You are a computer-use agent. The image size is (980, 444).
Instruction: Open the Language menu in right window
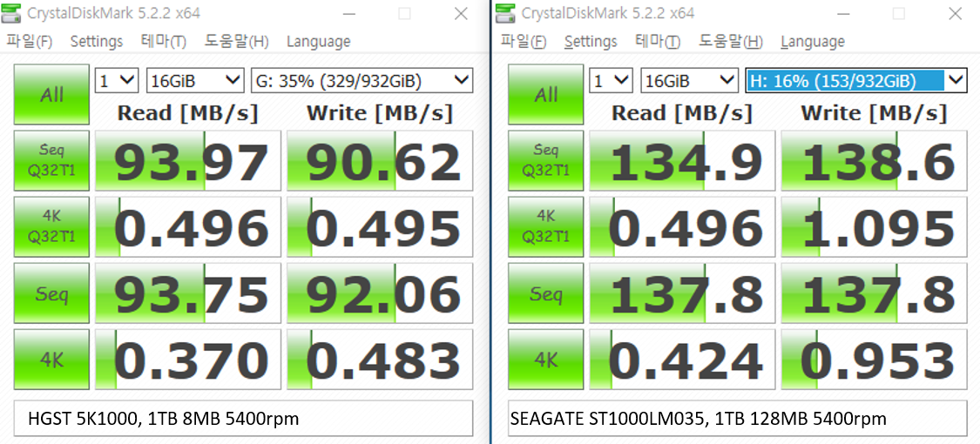pos(813,42)
